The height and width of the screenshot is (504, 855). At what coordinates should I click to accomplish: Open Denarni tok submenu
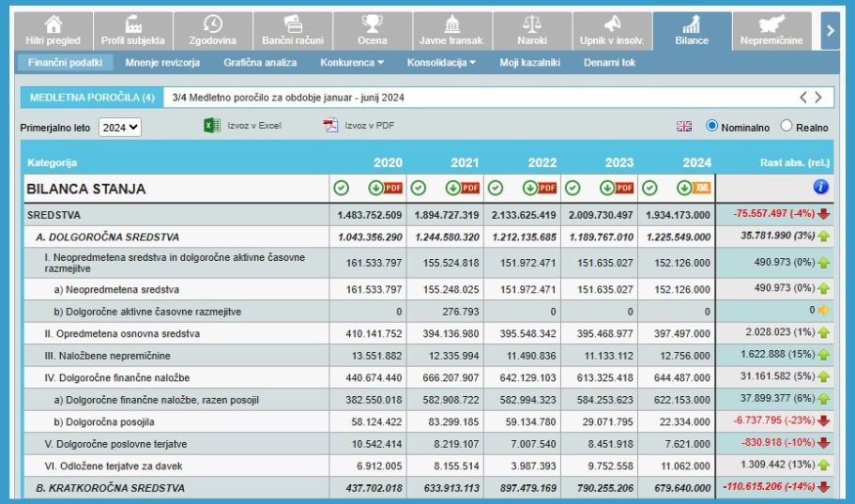coord(610,62)
